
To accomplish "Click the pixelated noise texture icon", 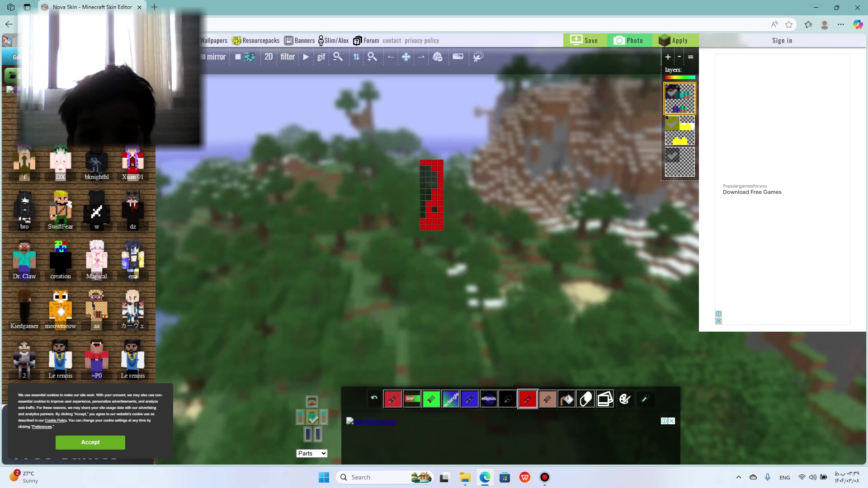I will [249, 56].
